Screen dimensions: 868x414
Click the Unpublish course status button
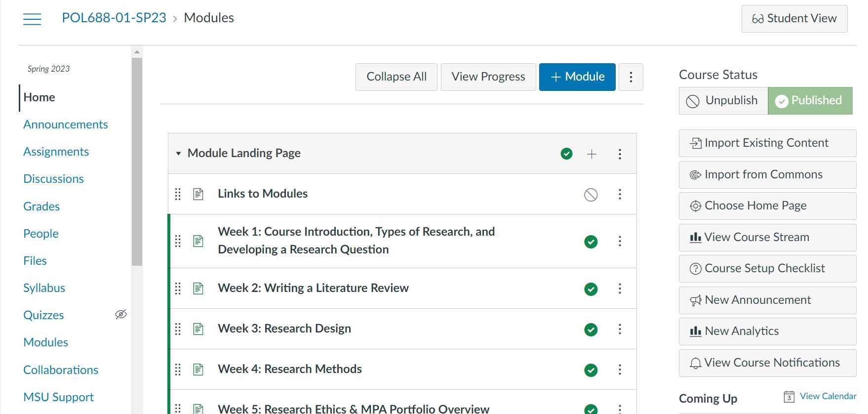(723, 101)
